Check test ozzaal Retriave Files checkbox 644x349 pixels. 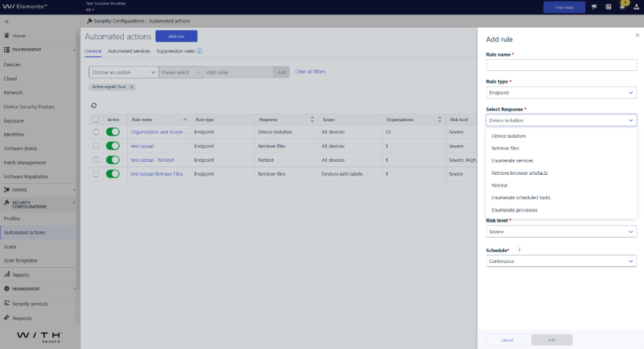click(96, 174)
